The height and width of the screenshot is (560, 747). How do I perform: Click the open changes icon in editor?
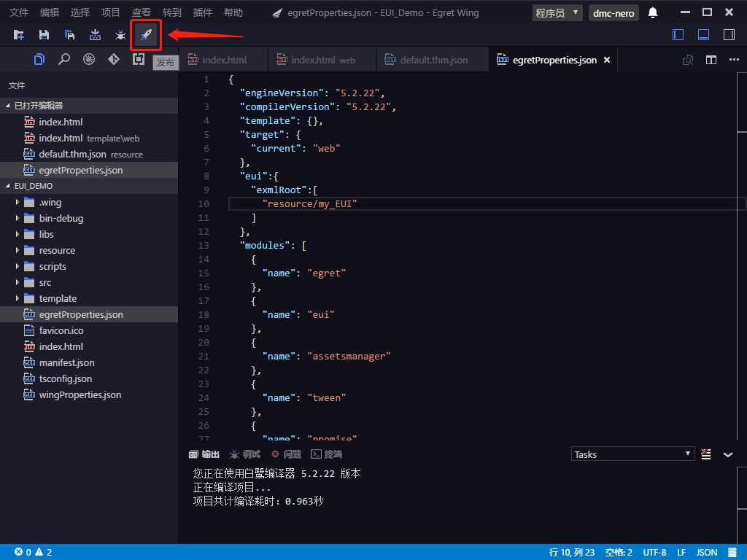pos(688,60)
